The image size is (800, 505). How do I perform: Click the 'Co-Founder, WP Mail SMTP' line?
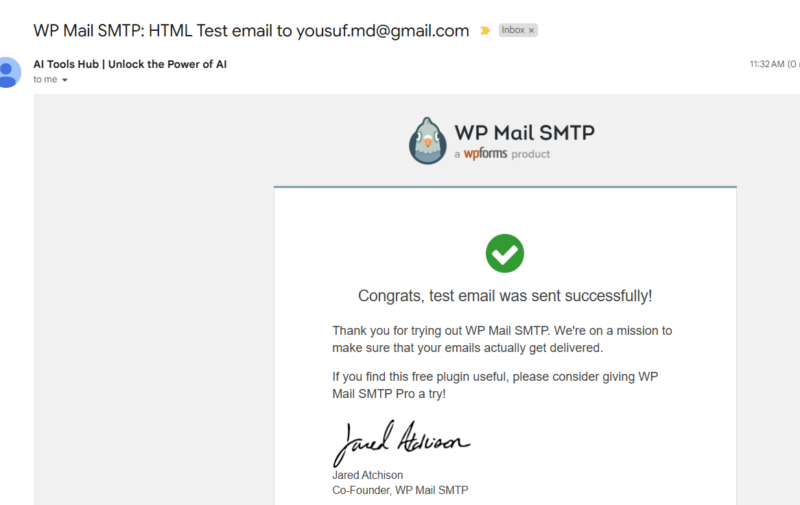coord(400,490)
